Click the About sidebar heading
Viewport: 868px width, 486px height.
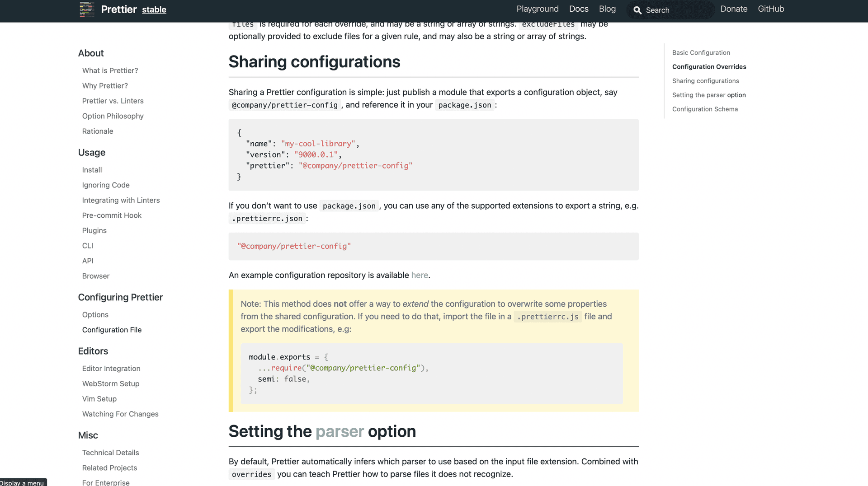tap(91, 53)
